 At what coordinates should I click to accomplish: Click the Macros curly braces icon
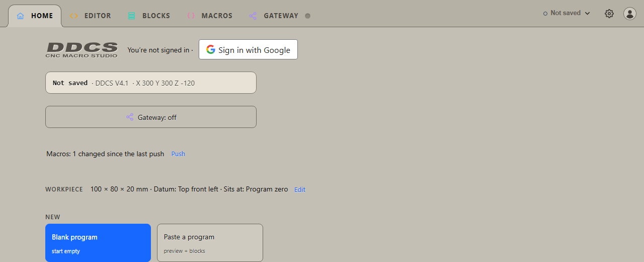coord(191,16)
